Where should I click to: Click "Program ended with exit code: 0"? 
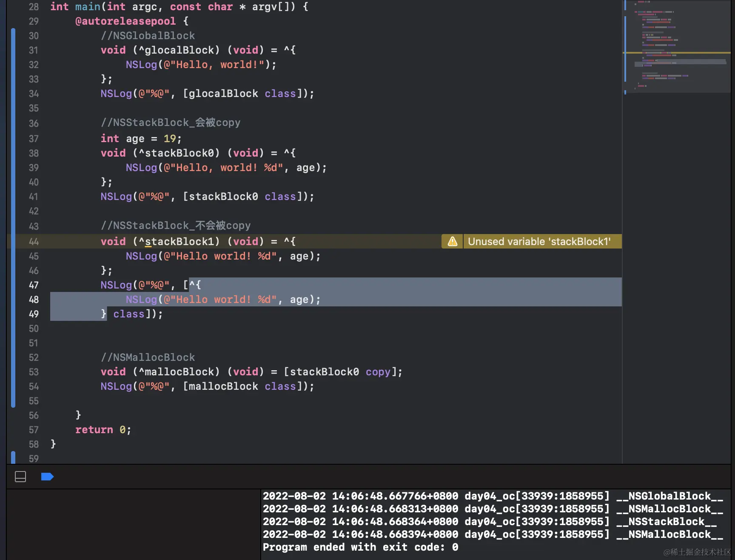pos(361,547)
